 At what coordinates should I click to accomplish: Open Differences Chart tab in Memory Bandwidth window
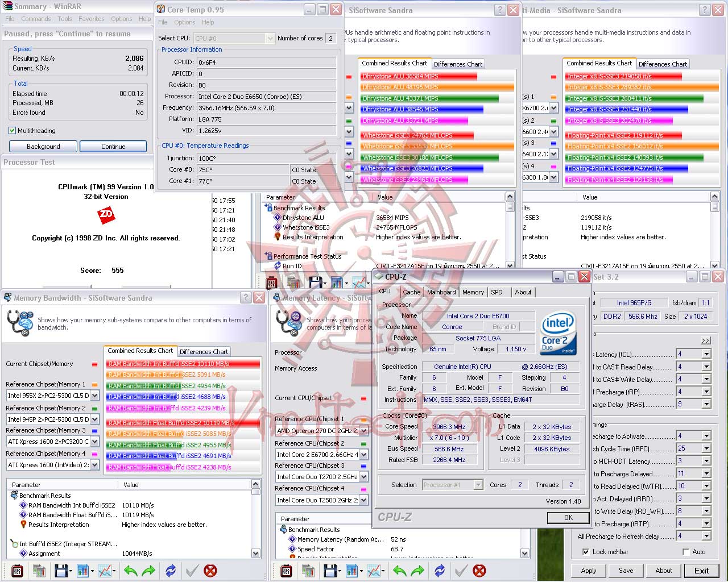click(x=204, y=352)
